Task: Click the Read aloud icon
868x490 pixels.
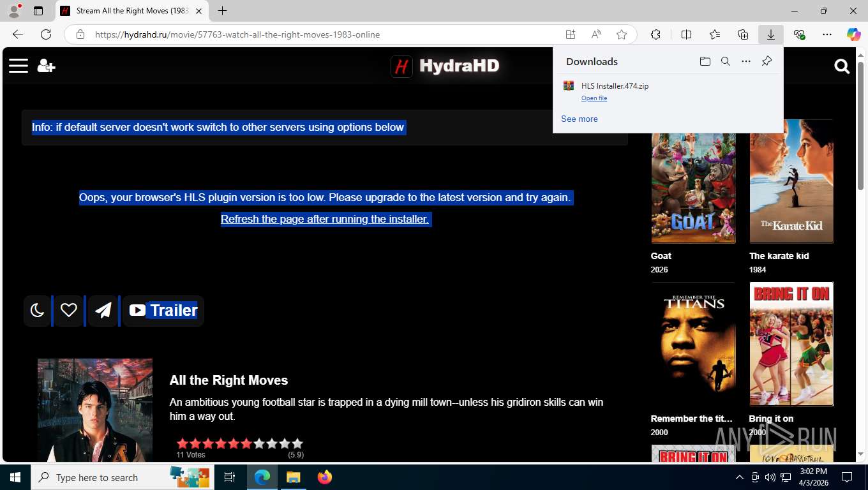Action: coord(595,34)
